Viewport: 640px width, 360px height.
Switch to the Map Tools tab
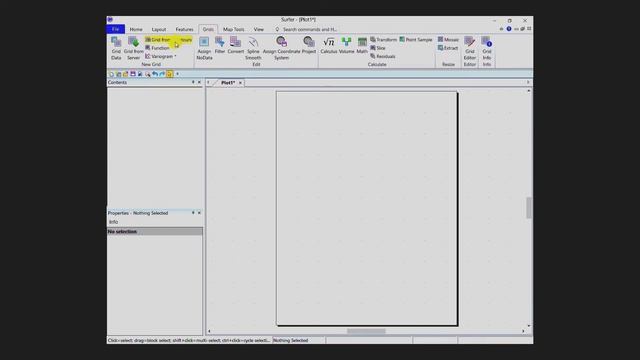click(x=233, y=29)
